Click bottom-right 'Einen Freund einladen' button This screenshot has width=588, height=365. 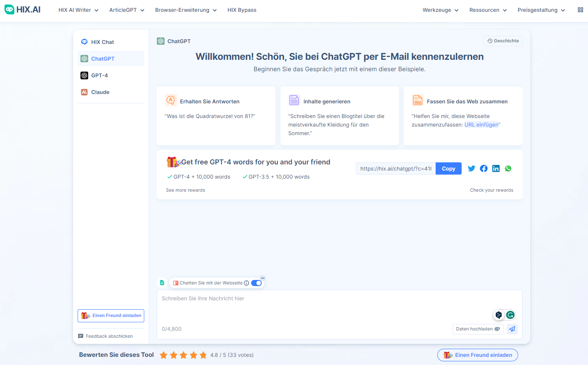point(477,355)
